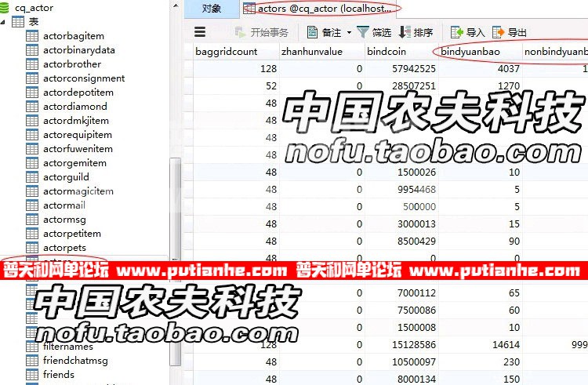Click table icon next to actorbinarydata
588x385 pixels.
tap(32, 50)
